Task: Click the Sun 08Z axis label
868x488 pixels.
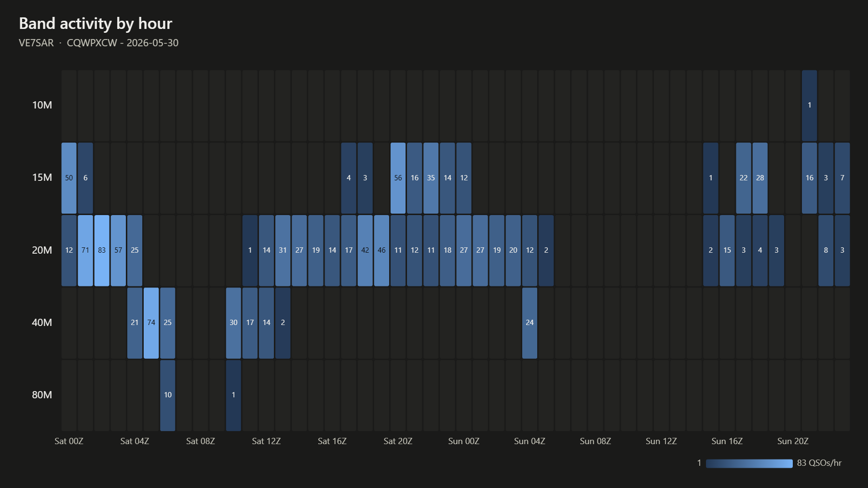Action: (596, 441)
